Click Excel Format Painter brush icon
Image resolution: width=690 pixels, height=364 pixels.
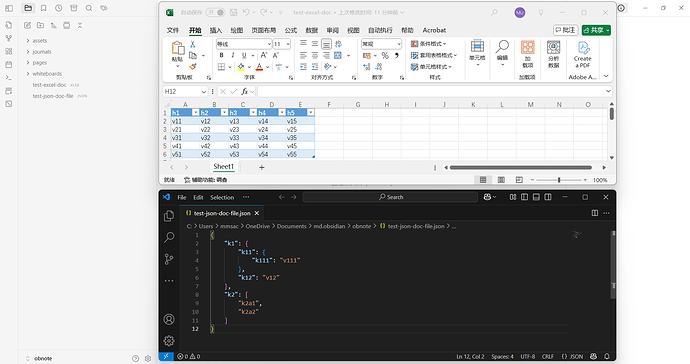coord(193,67)
